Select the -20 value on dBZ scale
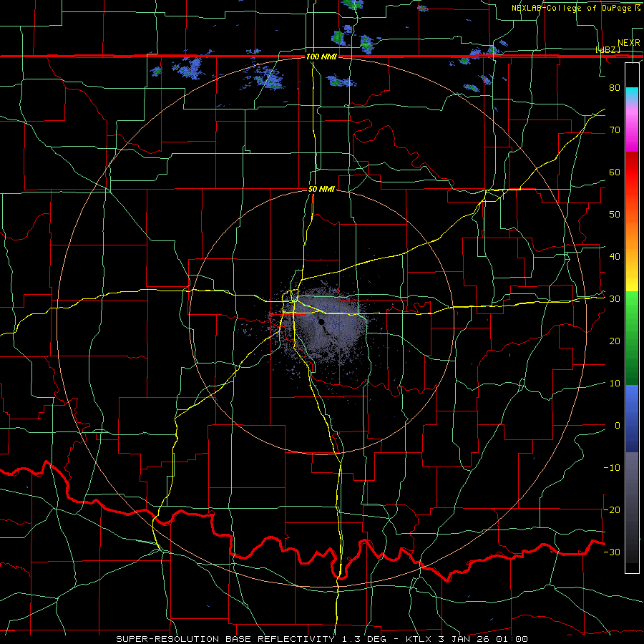 point(612,509)
